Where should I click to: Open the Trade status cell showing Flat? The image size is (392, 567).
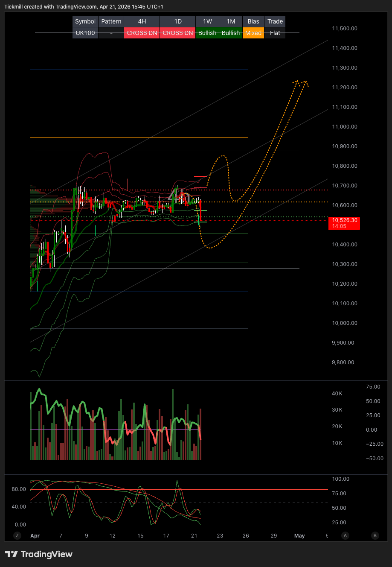click(275, 33)
